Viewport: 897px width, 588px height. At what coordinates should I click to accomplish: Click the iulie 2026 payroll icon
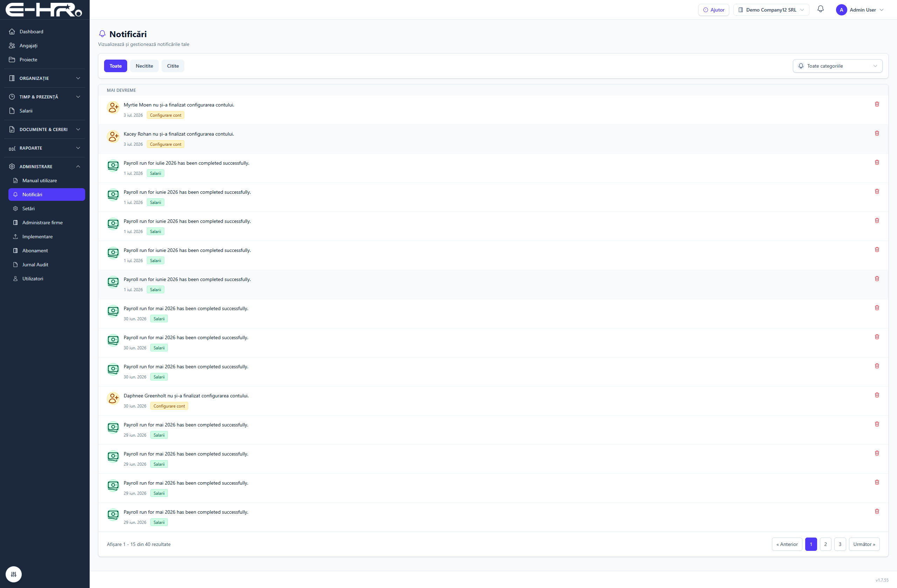[113, 165]
